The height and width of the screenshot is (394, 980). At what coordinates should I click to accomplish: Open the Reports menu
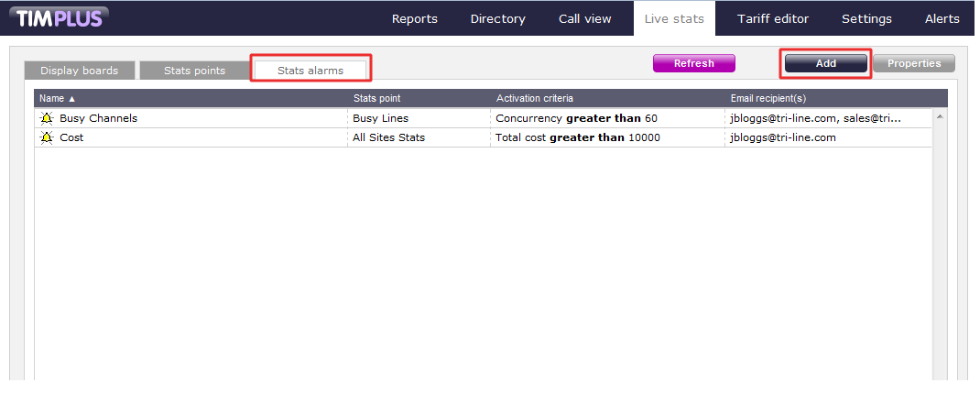tap(414, 18)
